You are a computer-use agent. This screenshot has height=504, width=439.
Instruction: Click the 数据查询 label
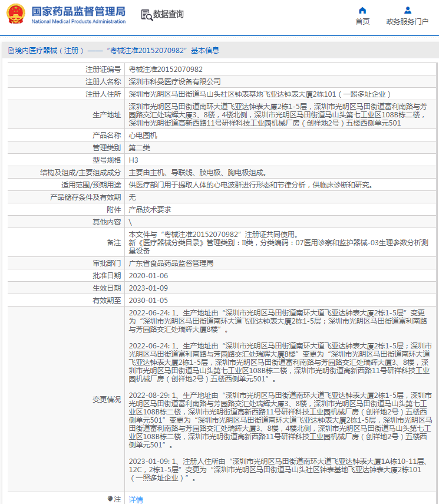[x=168, y=14]
